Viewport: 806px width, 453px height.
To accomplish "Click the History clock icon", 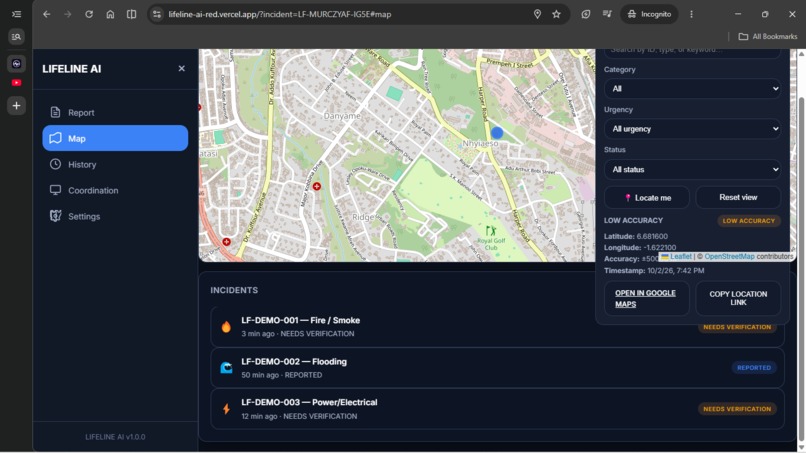I will (56, 164).
